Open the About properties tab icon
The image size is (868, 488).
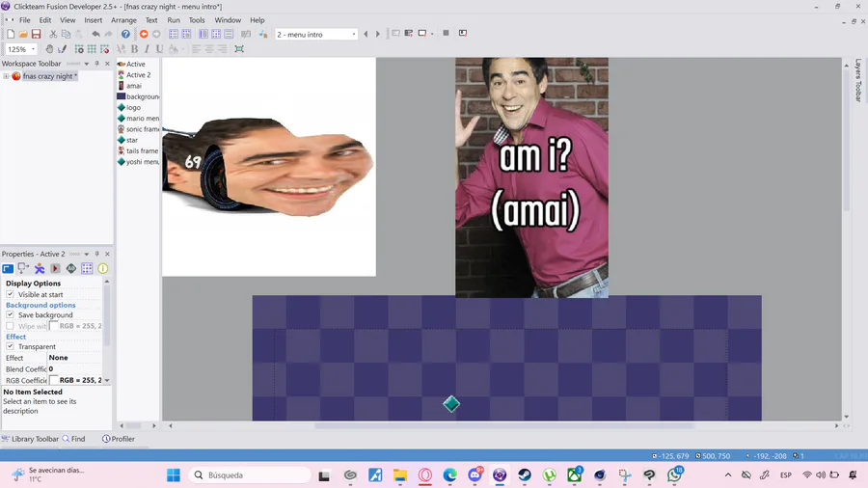click(x=103, y=269)
